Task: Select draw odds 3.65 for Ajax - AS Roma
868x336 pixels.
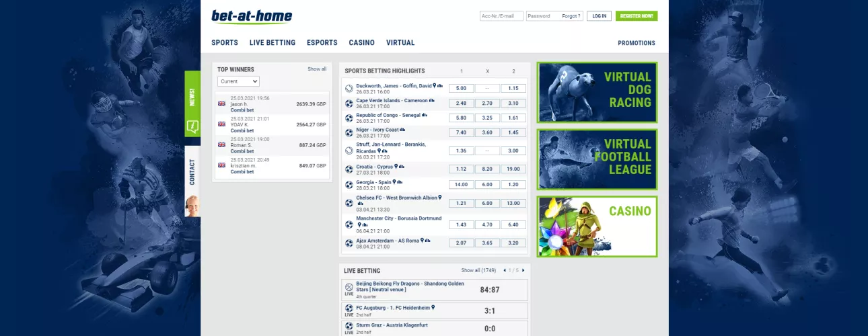Action: (487, 243)
